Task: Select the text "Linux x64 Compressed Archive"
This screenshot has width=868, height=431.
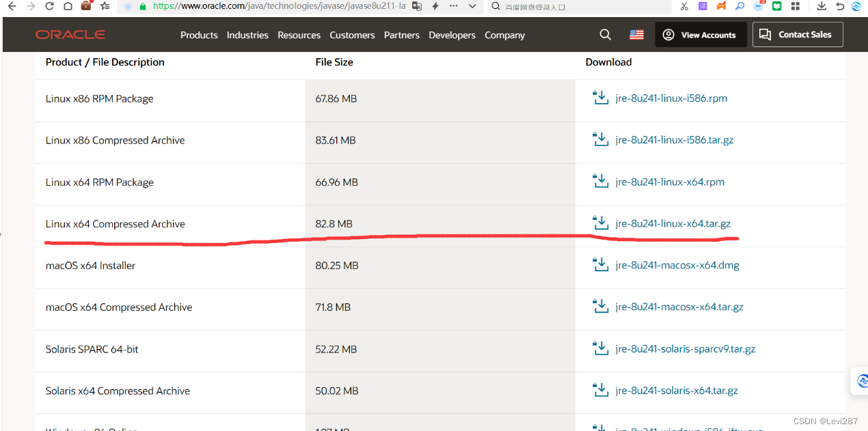Action: tap(116, 224)
